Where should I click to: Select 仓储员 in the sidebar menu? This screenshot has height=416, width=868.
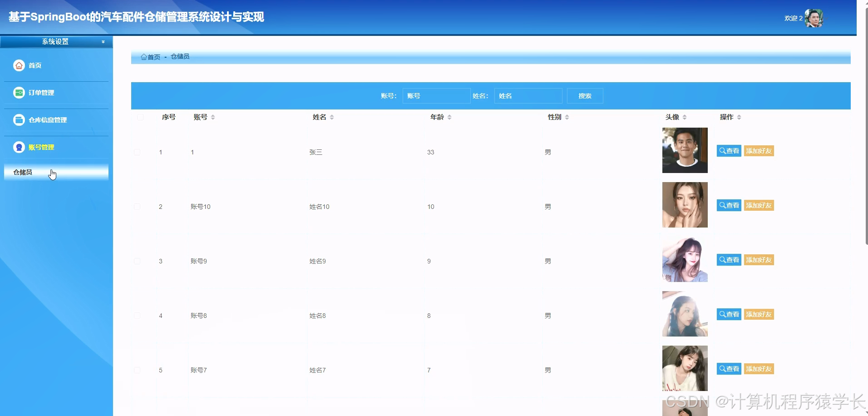pos(23,172)
